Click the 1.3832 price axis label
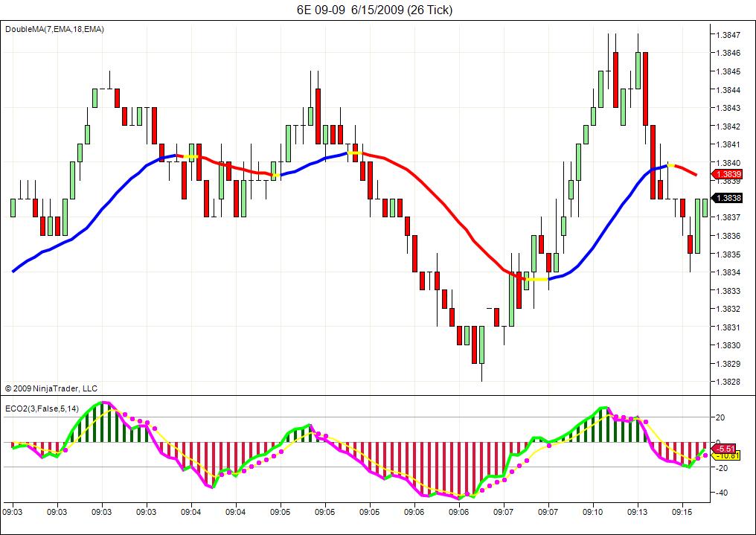This screenshot has width=756, height=535. [x=728, y=309]
